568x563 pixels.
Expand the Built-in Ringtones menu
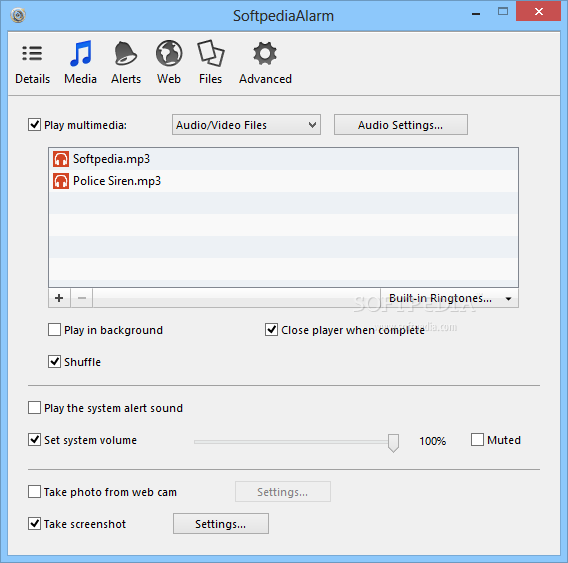450,298
